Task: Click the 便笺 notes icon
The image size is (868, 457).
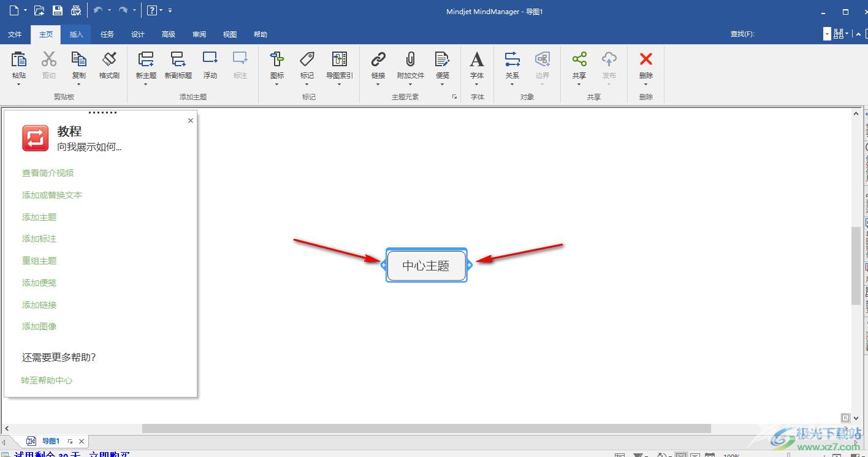Action: [x=443, y=60]
